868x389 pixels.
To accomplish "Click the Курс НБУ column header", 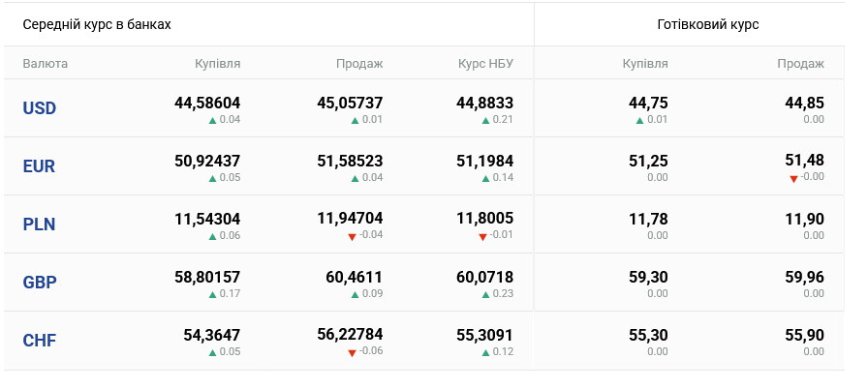I will pyautogui.click(x=485, y=64).
